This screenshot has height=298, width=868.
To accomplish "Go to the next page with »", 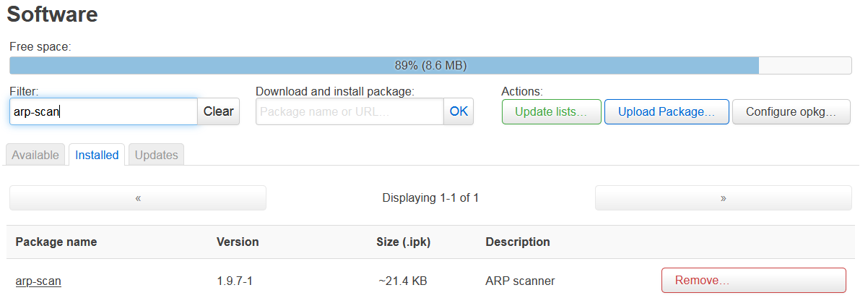I will point(723,197).
